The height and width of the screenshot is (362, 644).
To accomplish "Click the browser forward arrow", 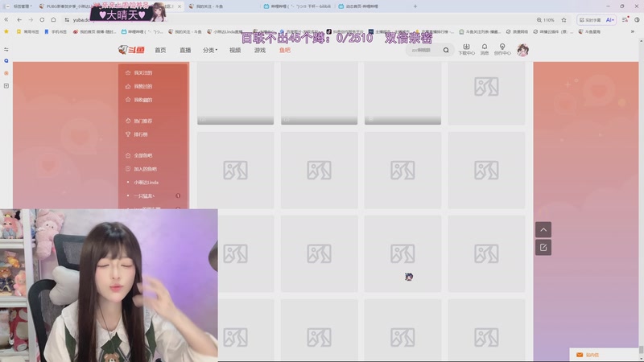I will click(x=31, y=19).
